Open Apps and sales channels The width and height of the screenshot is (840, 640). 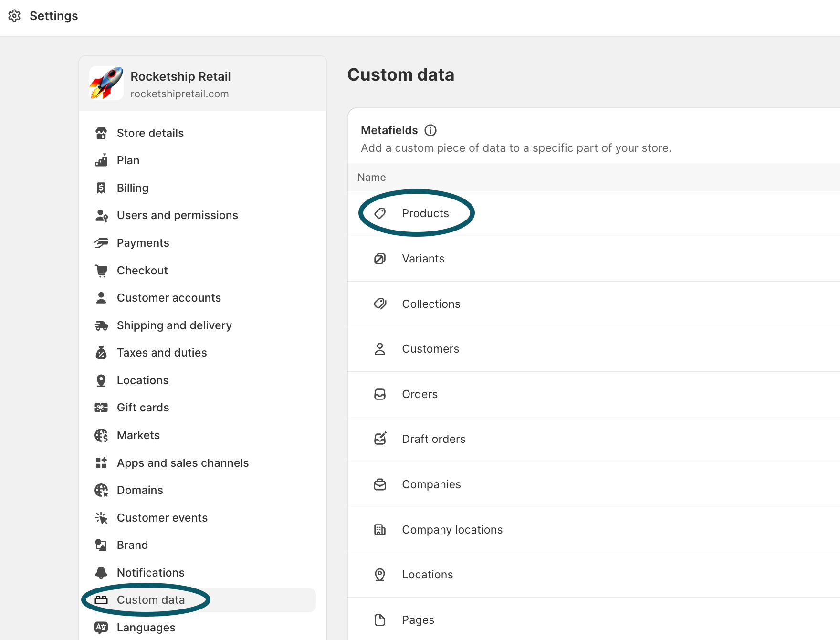click(x=182, y=463)
